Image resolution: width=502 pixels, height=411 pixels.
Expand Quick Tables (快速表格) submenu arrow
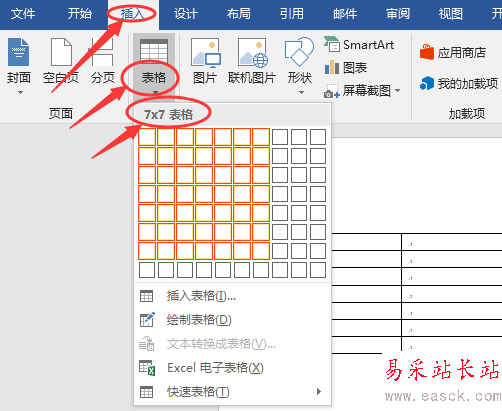(x=319, y=391)
